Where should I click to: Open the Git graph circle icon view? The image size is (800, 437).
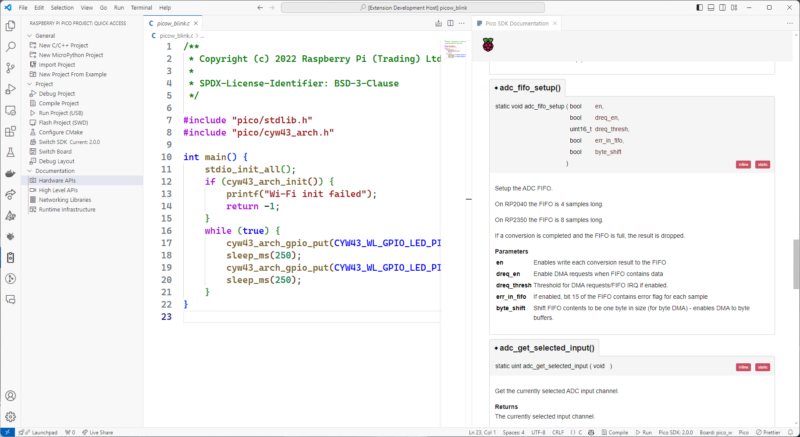click(10, 279)
